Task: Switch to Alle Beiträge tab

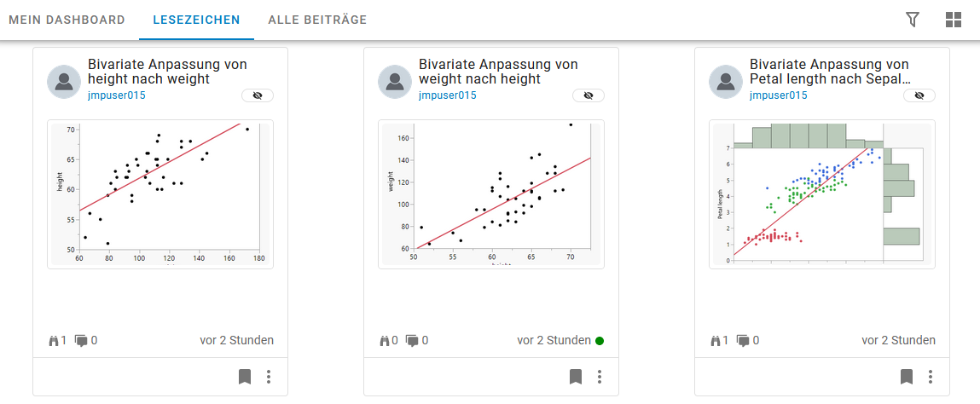Action: 317,20
